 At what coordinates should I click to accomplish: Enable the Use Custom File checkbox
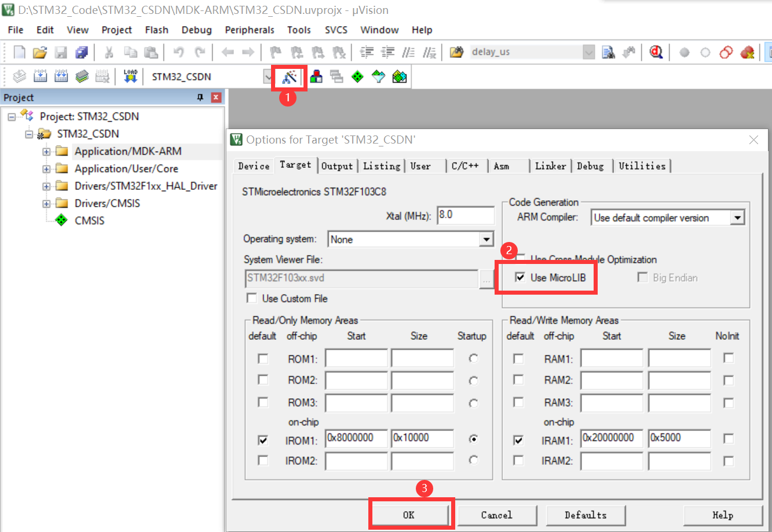click(x=251, y=298)
